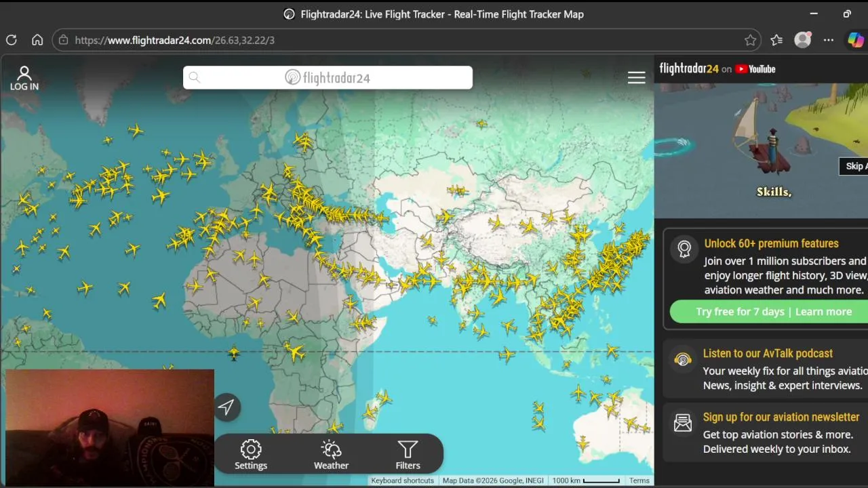868x488 pixels.
Task: Open Keyboard shortcuts link
Action: pos(402,481)
